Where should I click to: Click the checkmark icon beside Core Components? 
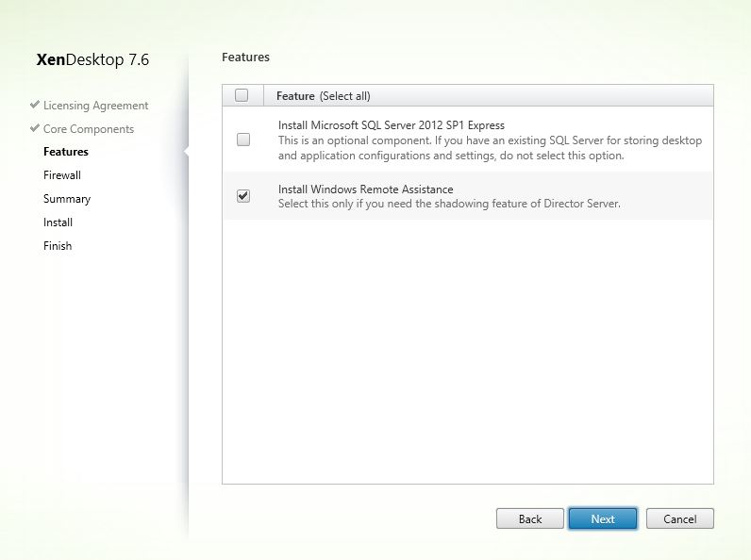point(35,128)
